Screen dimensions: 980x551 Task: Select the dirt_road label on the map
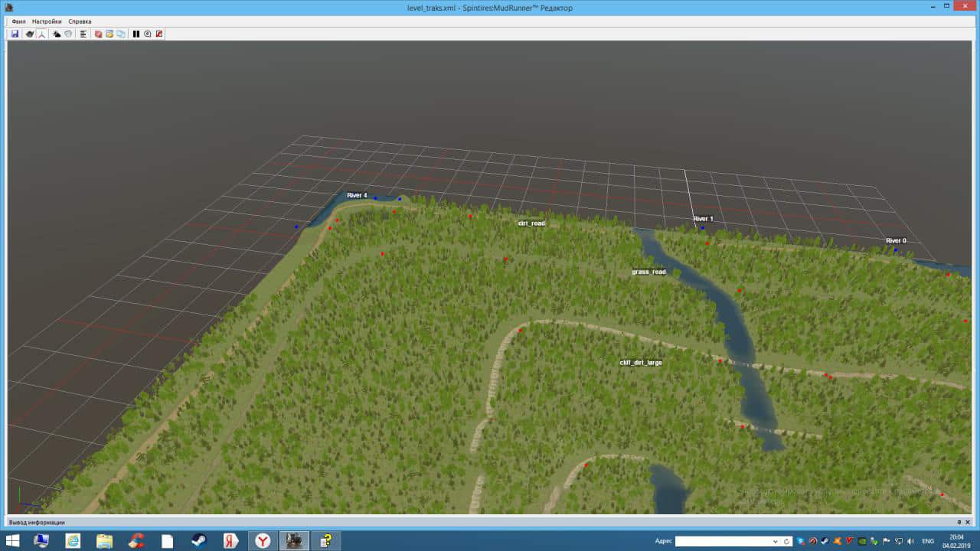531,223
